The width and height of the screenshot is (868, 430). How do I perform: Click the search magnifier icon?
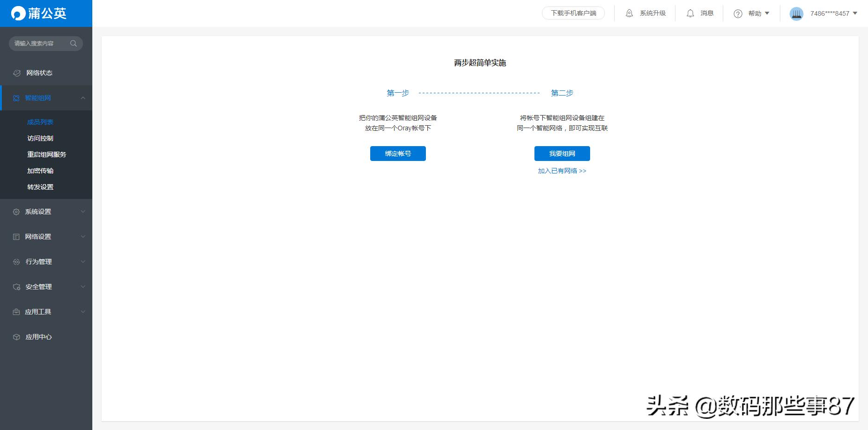click(x=73, y=43)
